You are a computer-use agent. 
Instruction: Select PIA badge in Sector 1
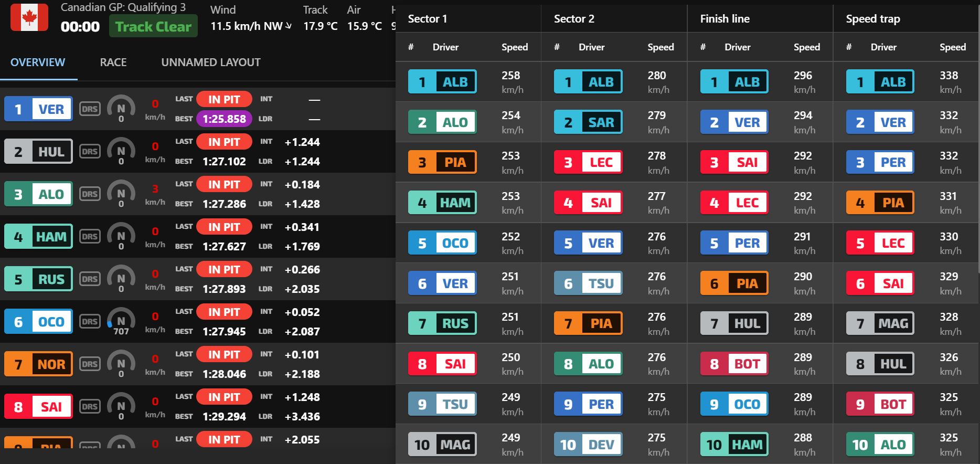tap(442, 162)
